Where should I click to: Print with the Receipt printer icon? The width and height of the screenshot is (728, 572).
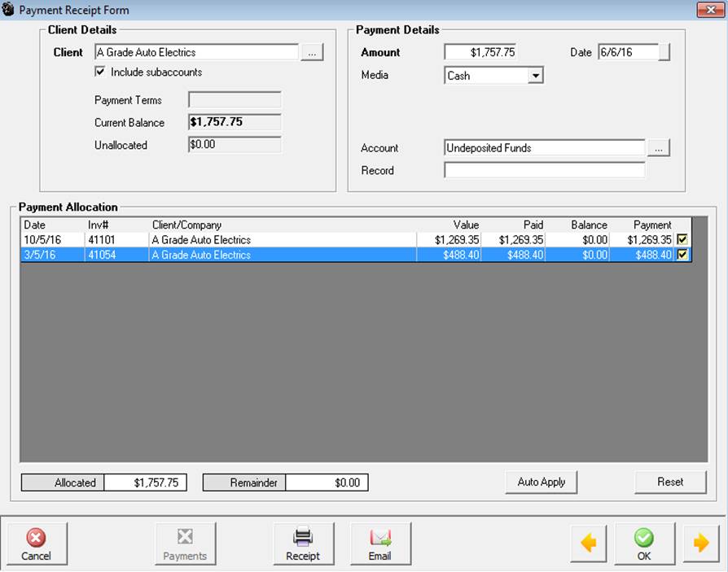(x=303, y=544)
